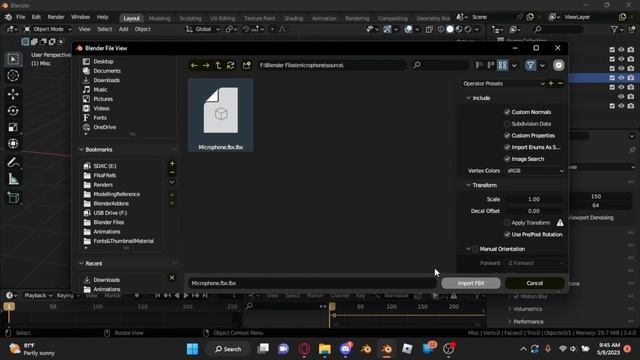Image resolution: width=640 pixels, height=360 pixels.
Task: Select the Rotate tool
Action: click(13, 111)
